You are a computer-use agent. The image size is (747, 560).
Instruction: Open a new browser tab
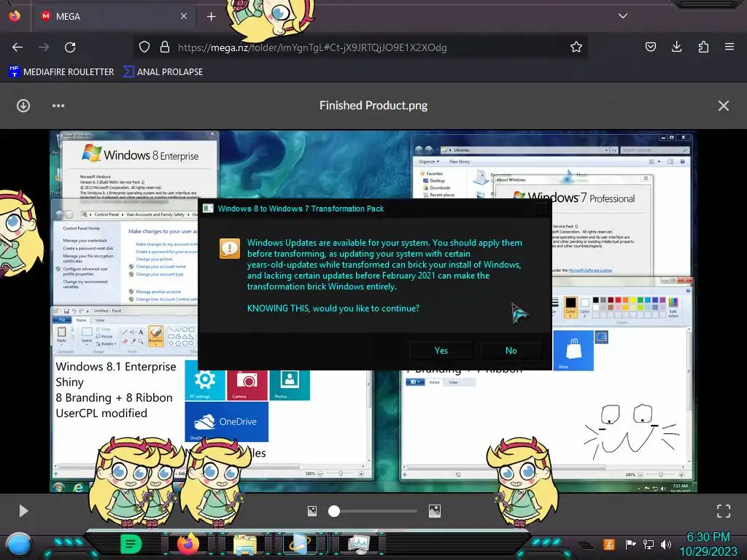coord(211,17)
